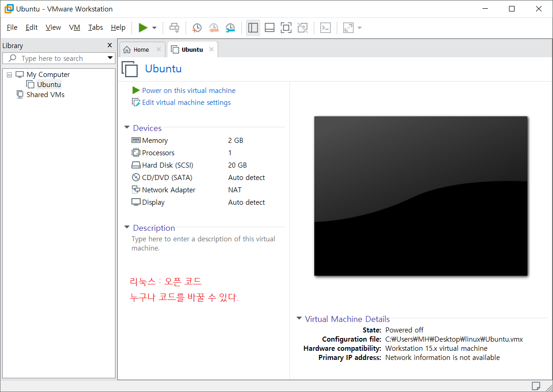The width and height of the screenshot is (553, 392).
Task: Open the Tabs menu
Action: 96,27
